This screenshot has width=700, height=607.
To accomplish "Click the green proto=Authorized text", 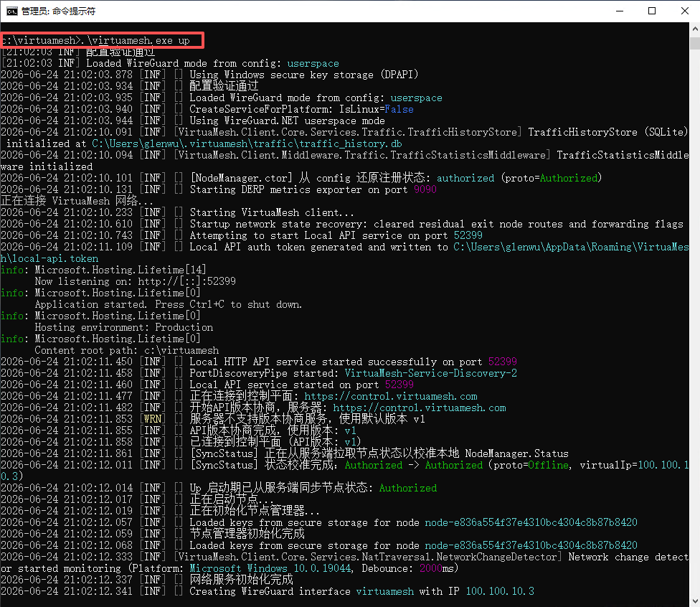I will coord(552,178).
